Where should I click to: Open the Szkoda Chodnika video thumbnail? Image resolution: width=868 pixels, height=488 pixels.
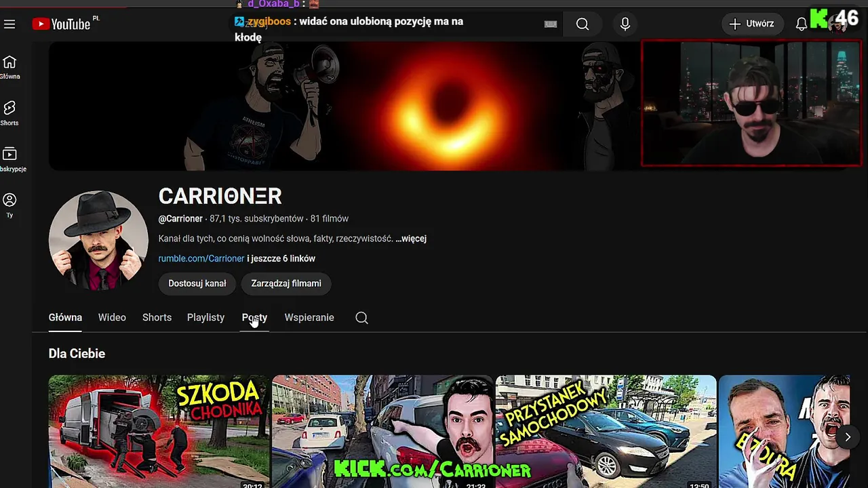tap(159, 432)
